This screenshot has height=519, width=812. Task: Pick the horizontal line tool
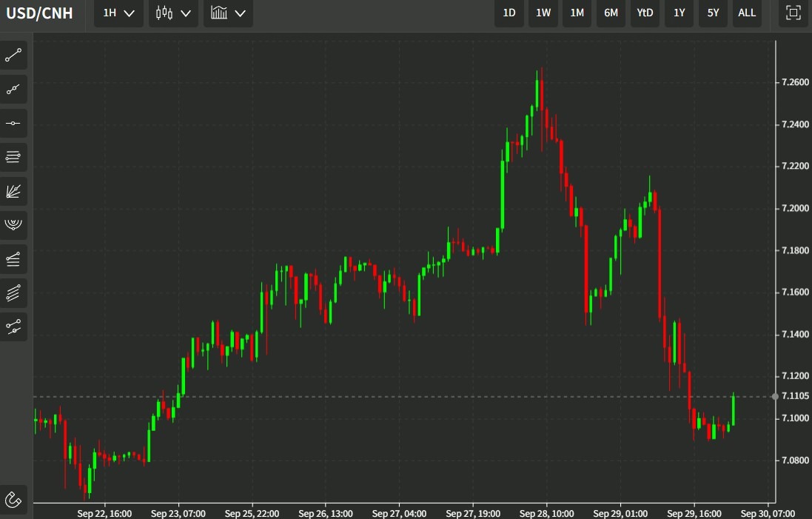[x=13, y=124]
